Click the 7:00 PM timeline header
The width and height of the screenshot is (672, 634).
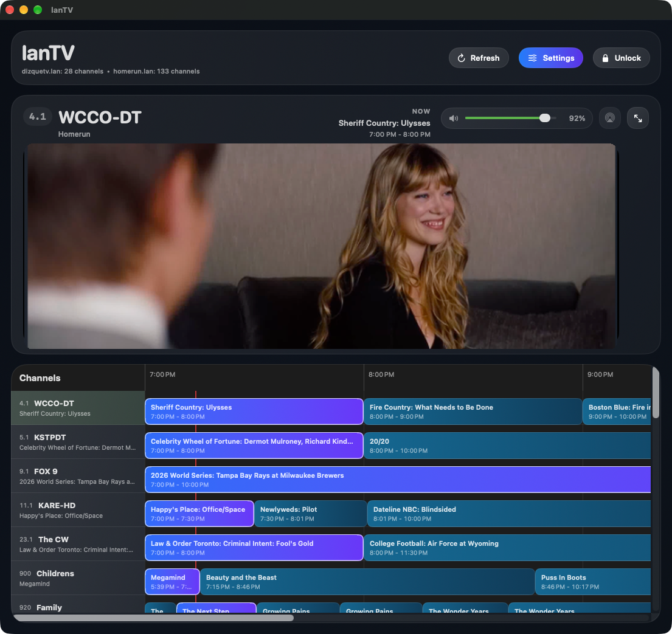(x=162, y=374)
